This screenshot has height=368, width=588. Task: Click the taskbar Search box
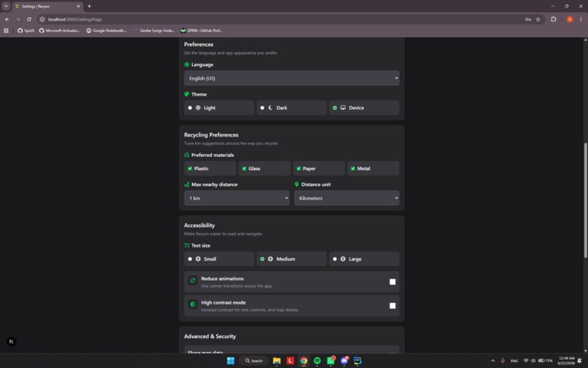(254, 361)
